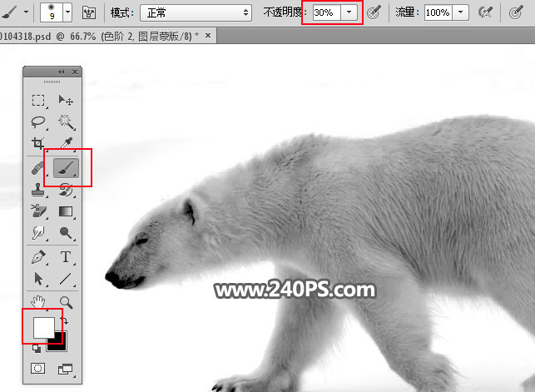Open the blend mode dropdown showing 正常
The image size is (535, 392).
pyautogui.click(x=196, y=12)
